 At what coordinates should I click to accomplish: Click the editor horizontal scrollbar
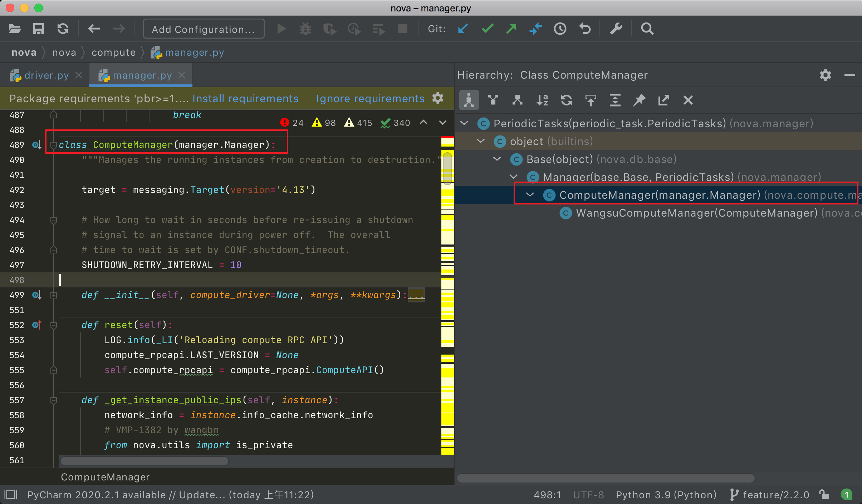pyautogui.click(x=145, y=461)
